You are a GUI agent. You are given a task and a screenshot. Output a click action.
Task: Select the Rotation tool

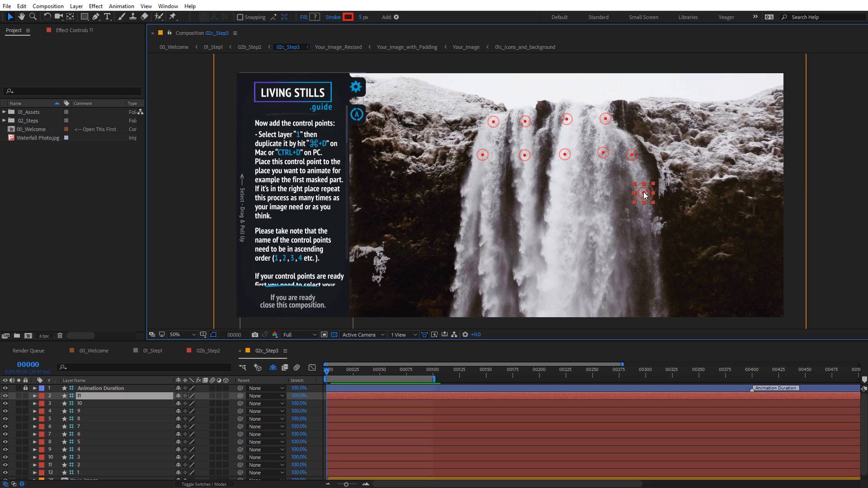[47, 17]
